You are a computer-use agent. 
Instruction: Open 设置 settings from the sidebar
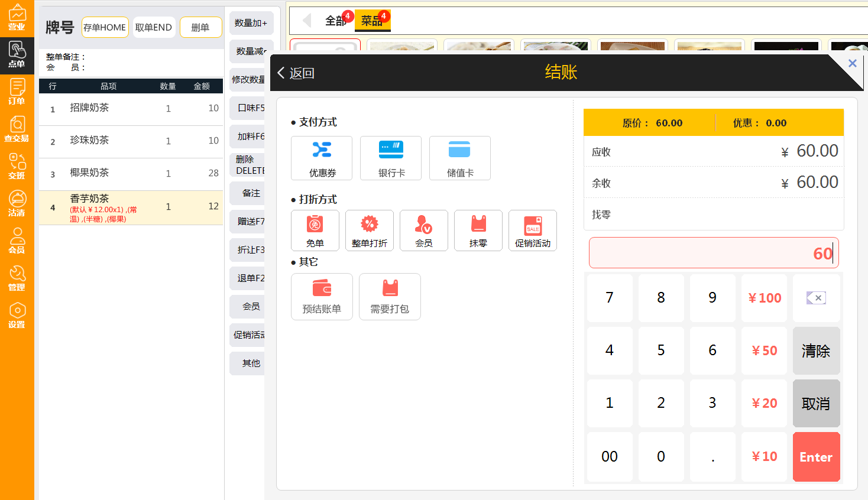click(x=17, y=311)
